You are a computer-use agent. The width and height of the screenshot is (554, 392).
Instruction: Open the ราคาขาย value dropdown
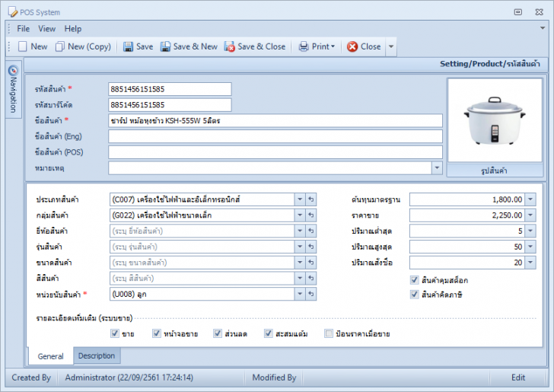pyautogui.click(x=530, y=215)
